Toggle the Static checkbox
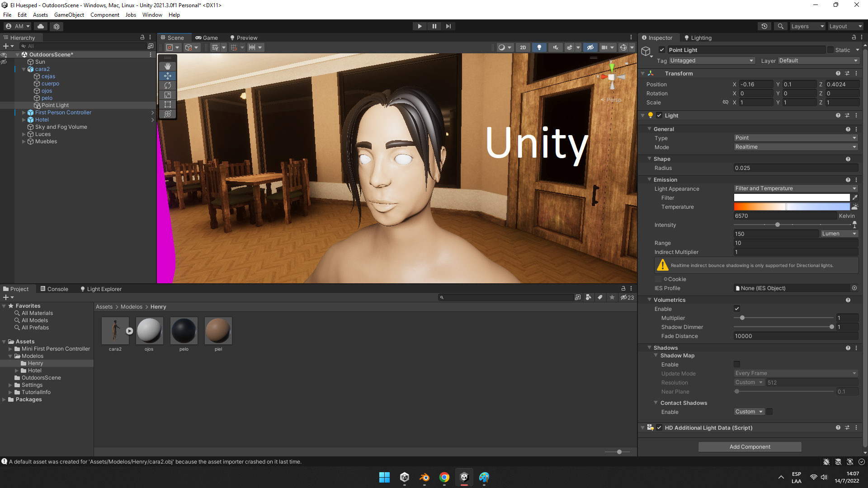This screenshot has width=868, height=488. (830, 50)
